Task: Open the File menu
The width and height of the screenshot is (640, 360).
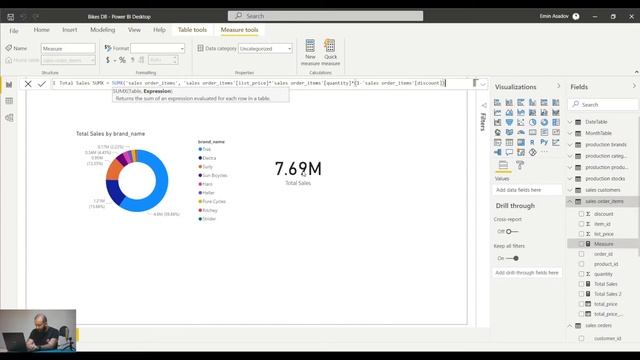Action: pyautogui.click(x=14, y=31)
